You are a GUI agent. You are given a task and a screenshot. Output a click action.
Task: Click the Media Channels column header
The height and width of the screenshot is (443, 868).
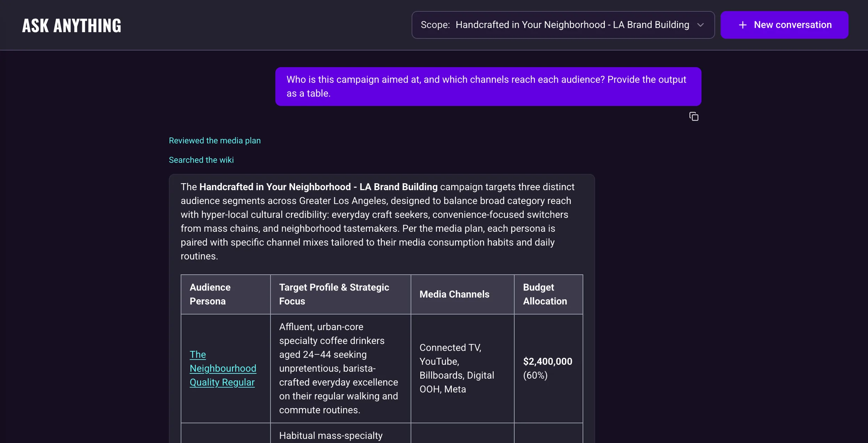pyautogui.click(x=462, y=294)
